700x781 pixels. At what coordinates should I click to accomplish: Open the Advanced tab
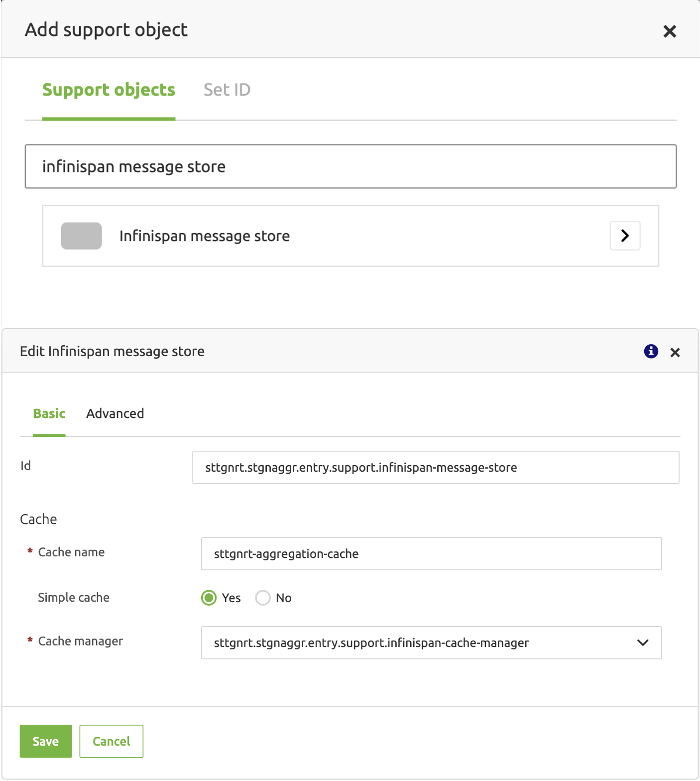[x=115, y=413]
